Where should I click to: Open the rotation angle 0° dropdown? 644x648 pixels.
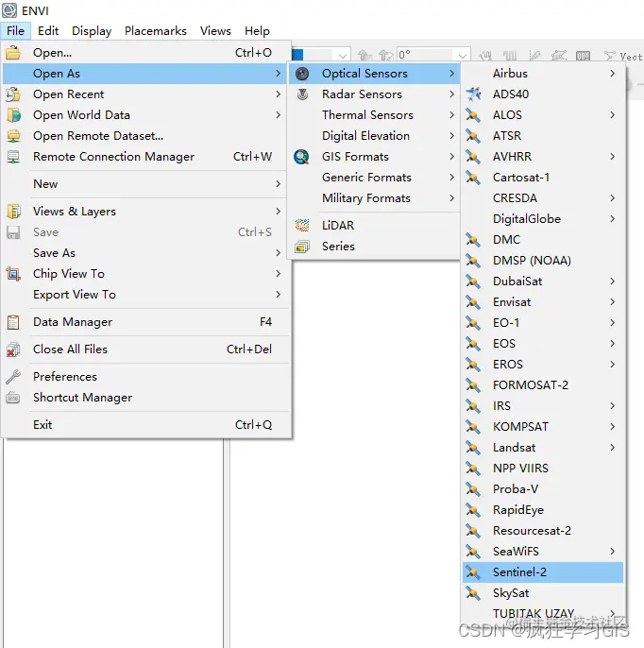[463, 55]
